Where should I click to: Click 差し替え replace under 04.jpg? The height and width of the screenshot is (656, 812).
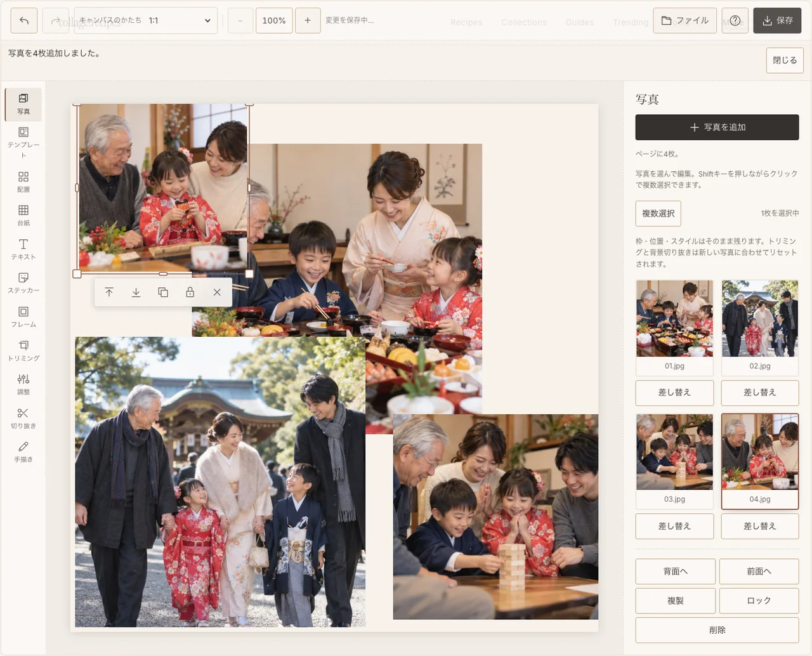[x=760, y=526]
